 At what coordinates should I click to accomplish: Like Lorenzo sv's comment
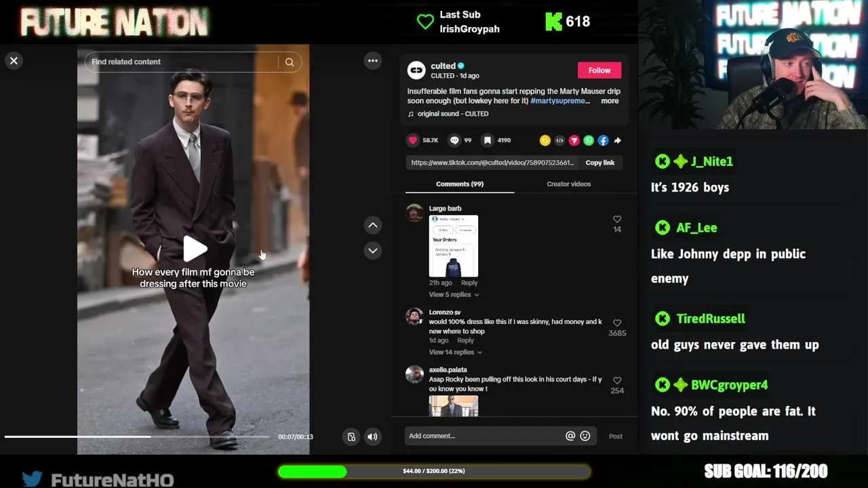[x=617, y=323]
